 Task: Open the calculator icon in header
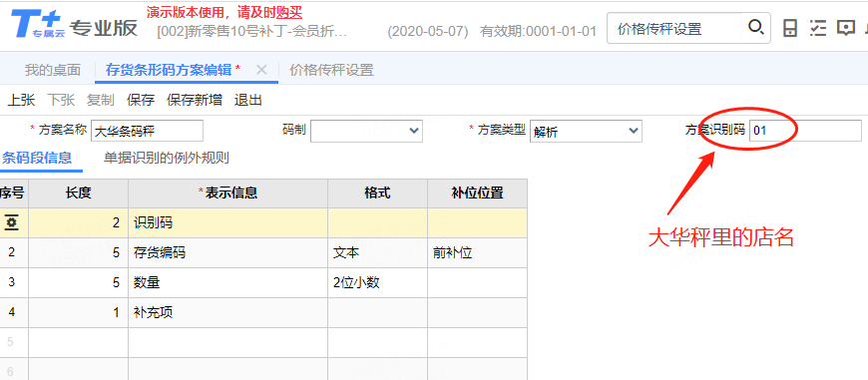click(790, 28)
